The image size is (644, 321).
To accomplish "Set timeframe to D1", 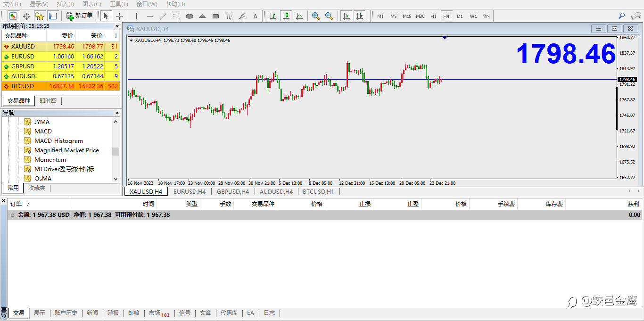I will click(460, 16).
